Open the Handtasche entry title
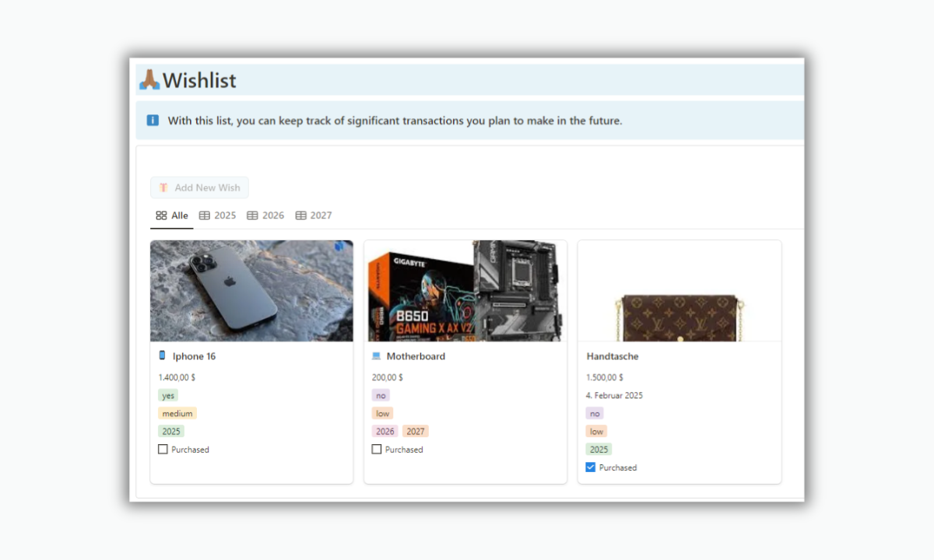934x560 pixels. (x=613, y=356)
